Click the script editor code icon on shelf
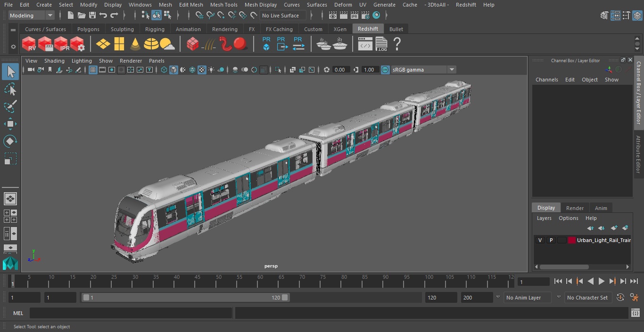 (x=365, y=44)
